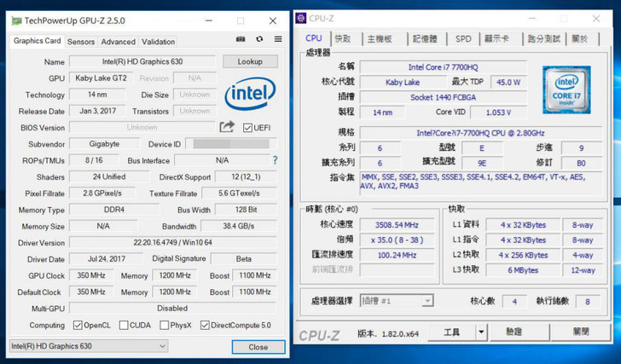Image resolution: width=621 pixels, height=364 pixels.
Task: Click the CPU specification 2.80GHz field
Action: point(480,133)
